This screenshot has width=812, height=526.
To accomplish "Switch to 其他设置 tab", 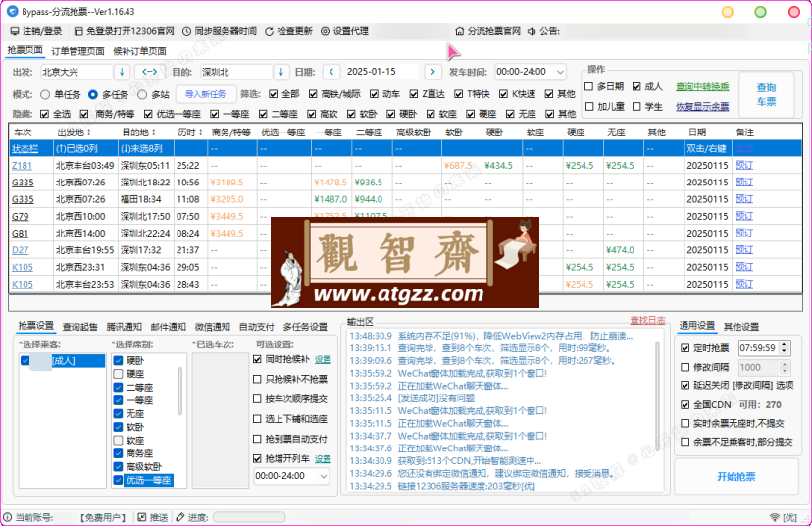I will click(x=741, y=327).
